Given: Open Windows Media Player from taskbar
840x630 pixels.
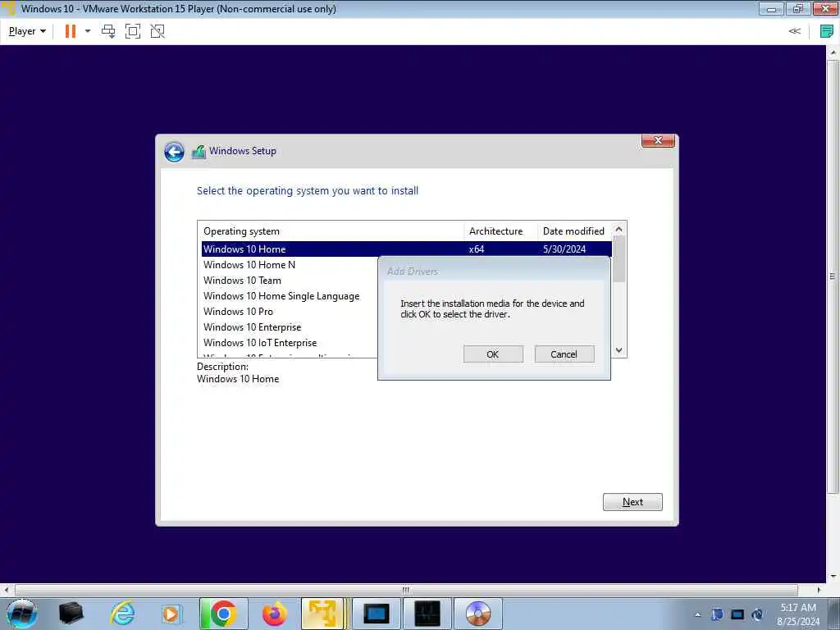Looking at the screenshot, I should tap(171, 614).
